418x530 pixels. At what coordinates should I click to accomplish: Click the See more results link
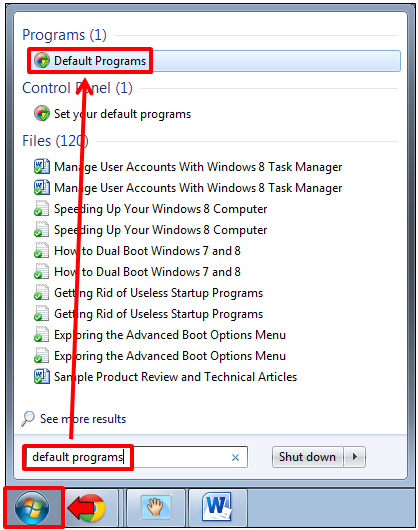(83, 419)
